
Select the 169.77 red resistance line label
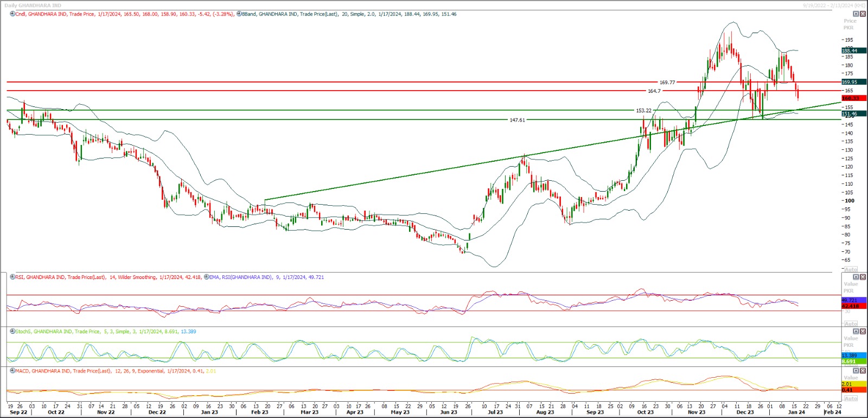tap(667, 83)
